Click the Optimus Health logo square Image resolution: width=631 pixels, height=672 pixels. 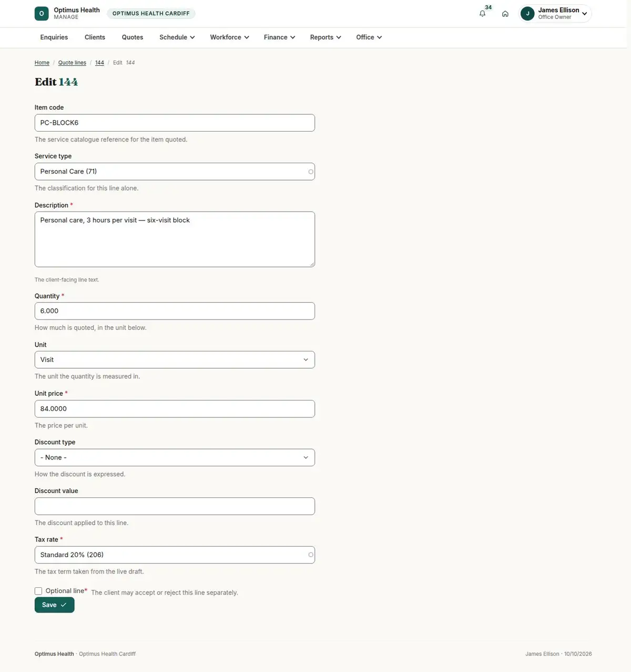[x=42, y=14]
